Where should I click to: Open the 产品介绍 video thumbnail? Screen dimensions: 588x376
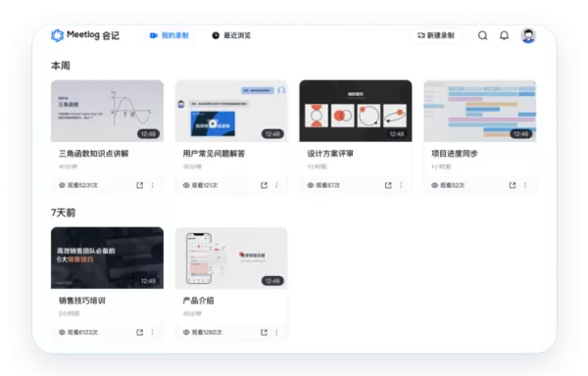231,258
